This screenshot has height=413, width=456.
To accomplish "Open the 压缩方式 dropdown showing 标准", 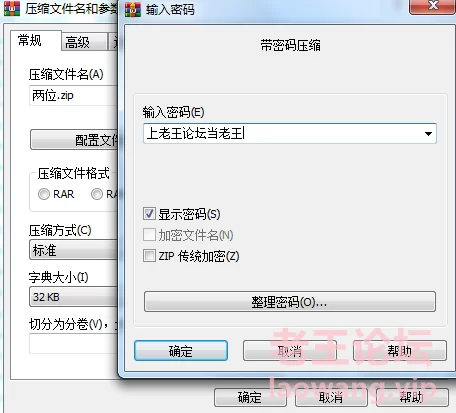I will pos(74,250).
